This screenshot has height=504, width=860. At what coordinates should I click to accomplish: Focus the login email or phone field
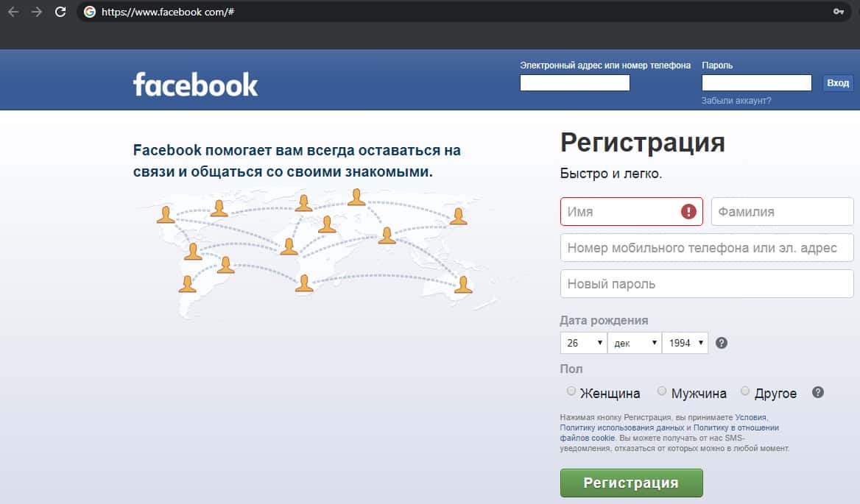tap(575, 82)
